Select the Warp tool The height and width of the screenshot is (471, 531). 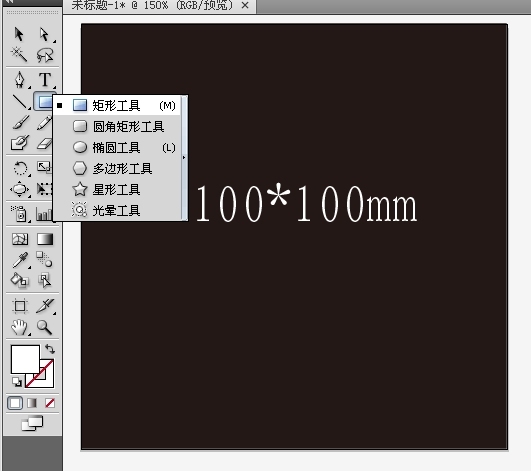tap(20, 189)
